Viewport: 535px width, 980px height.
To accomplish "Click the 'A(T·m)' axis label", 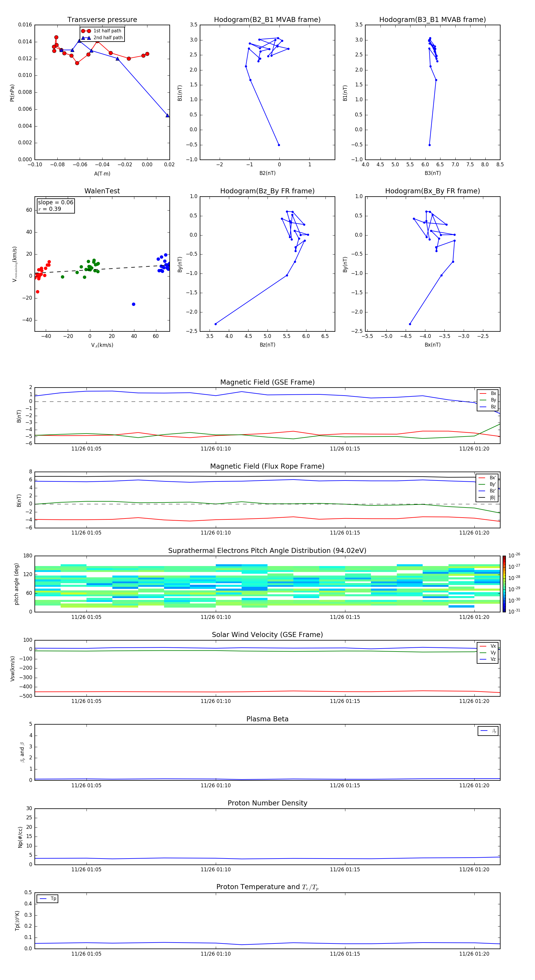I will pos(102,174).
